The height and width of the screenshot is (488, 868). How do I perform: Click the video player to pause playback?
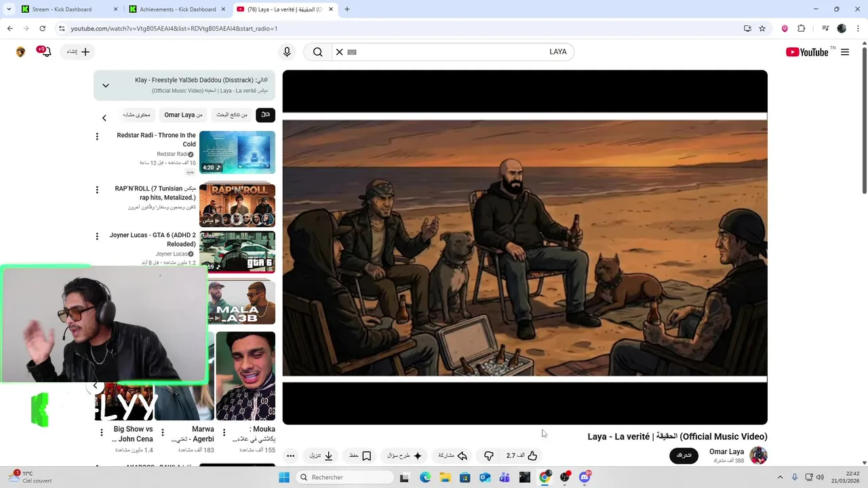point(525,247)
